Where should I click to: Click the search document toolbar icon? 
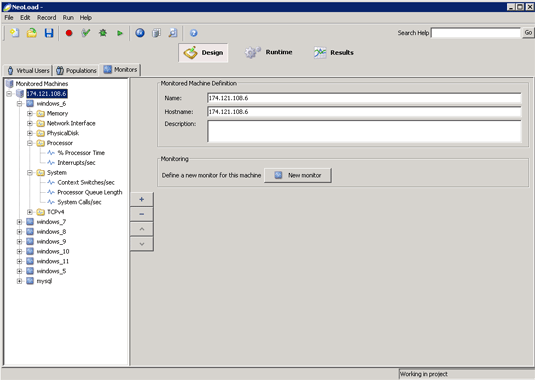pos(173,33)
